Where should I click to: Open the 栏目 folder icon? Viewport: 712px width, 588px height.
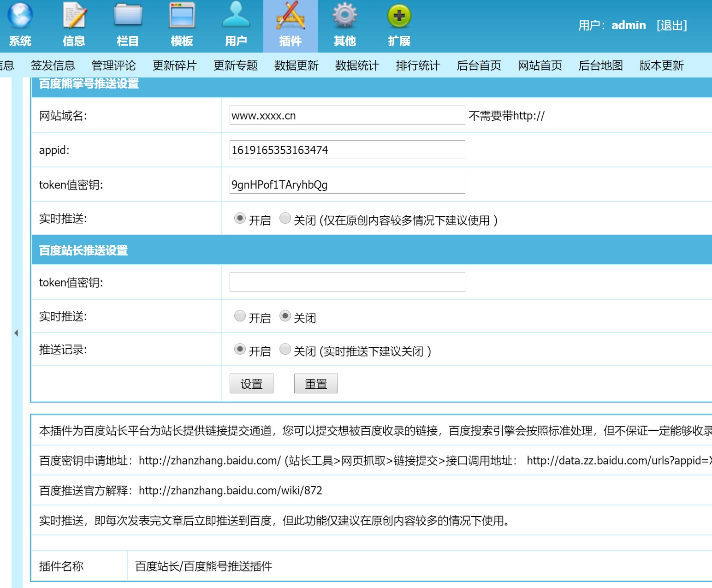pos(128,15)
